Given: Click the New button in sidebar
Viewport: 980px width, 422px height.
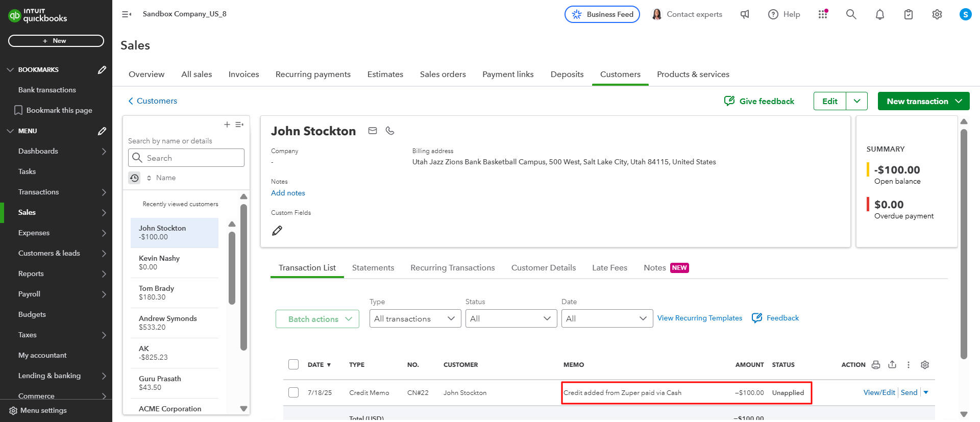Looking at the screenshot, I should [x=56, y=41].
